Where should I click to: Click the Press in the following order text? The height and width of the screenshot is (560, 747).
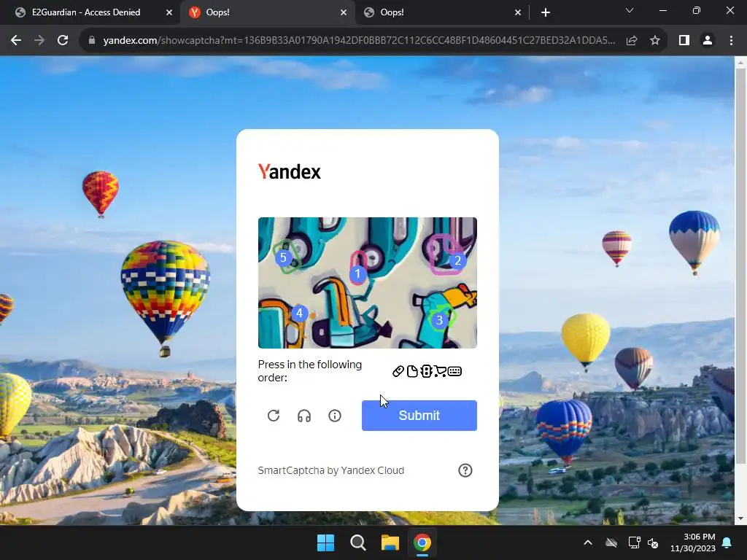(x=309, y=371)
